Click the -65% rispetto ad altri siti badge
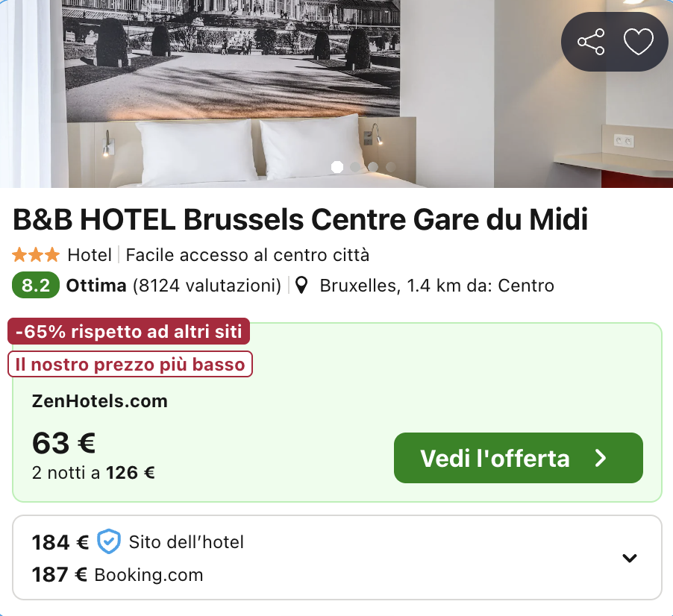 point(128,332)
